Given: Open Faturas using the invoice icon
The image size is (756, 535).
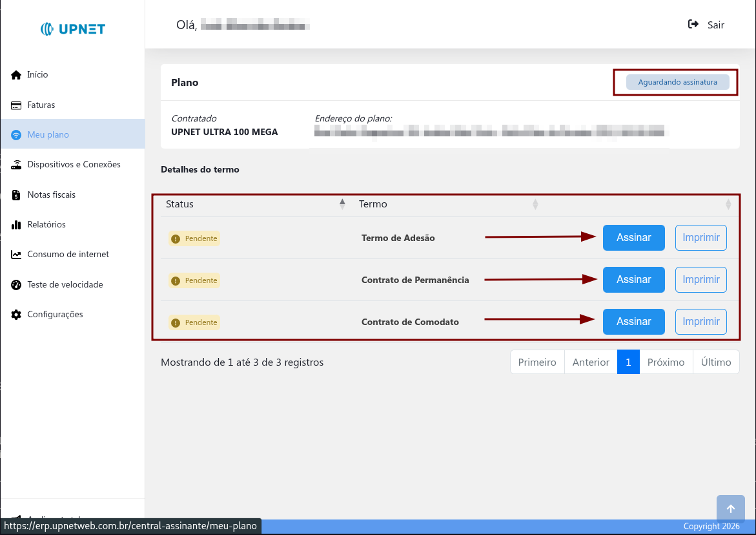Looking at the screenshot, I should pyautogui.click(x=15, y=104).
